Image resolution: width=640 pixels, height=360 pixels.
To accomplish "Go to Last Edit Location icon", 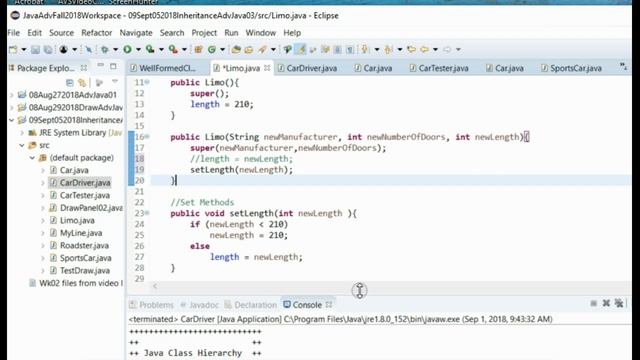I will pos(411,49).
